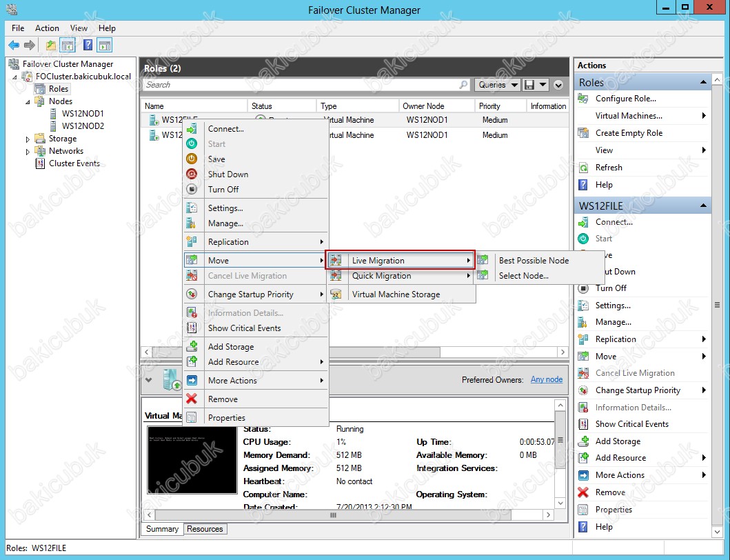This screenshot has width=730, height=560.
Task: Click the search magnifier icon
Action: point(463,85)
